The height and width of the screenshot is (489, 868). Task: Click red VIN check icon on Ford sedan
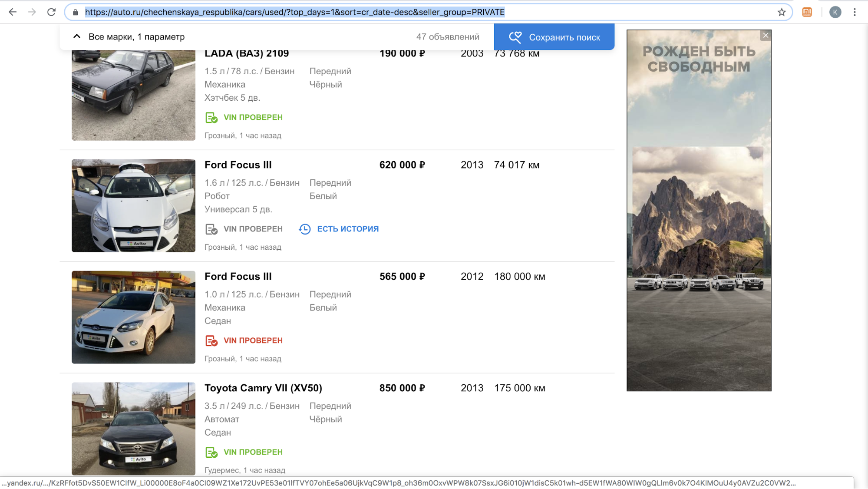coord(211,341)
